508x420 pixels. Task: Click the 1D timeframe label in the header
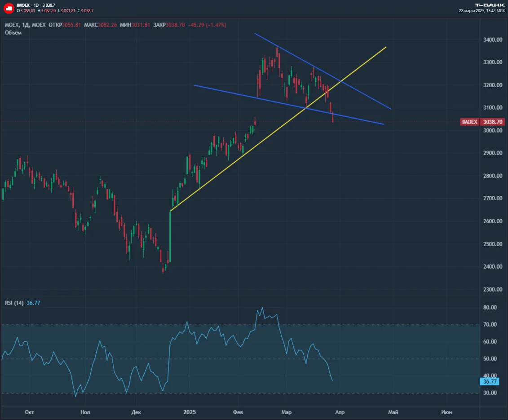point(36,5)
